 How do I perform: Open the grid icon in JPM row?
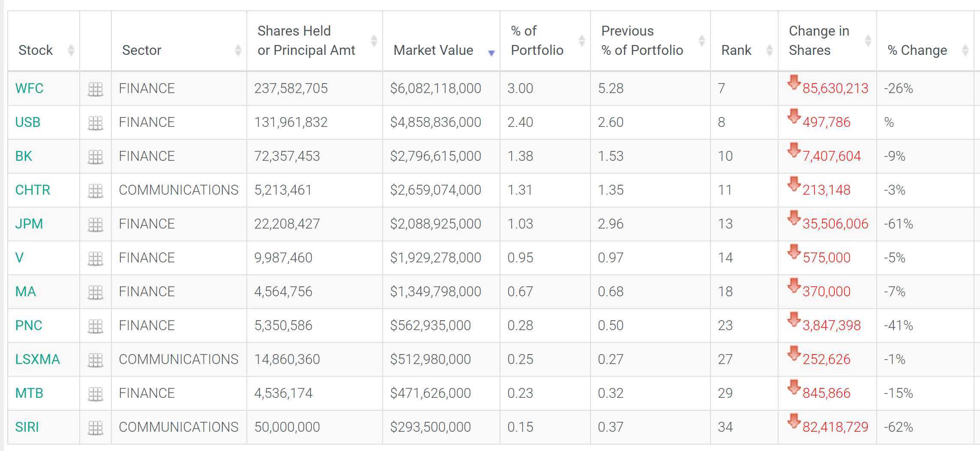click(x=95, y=225)
